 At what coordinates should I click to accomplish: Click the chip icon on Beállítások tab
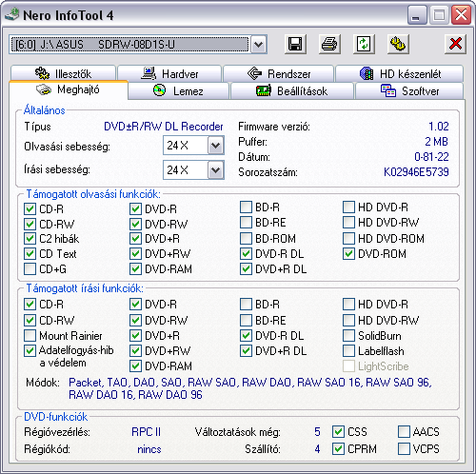point(264,90)
